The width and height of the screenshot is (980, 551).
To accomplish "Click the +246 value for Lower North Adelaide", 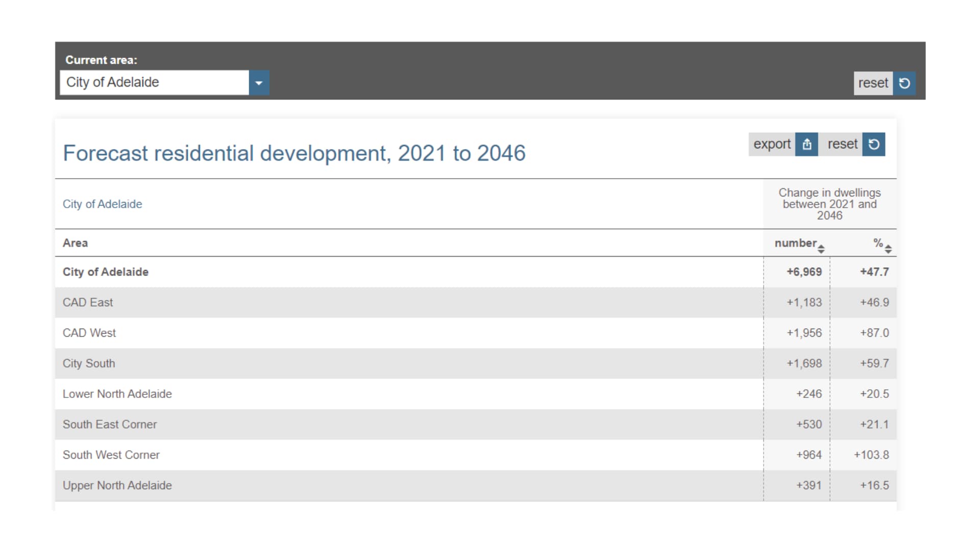I will pyautogui.click(x=809, y=394).
